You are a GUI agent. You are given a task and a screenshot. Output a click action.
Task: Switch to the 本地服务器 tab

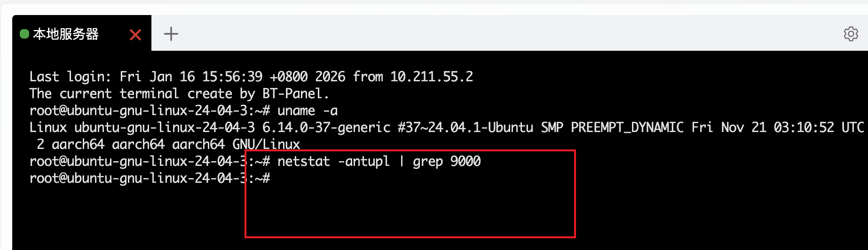pyautogui.click(x=66, y=34)
